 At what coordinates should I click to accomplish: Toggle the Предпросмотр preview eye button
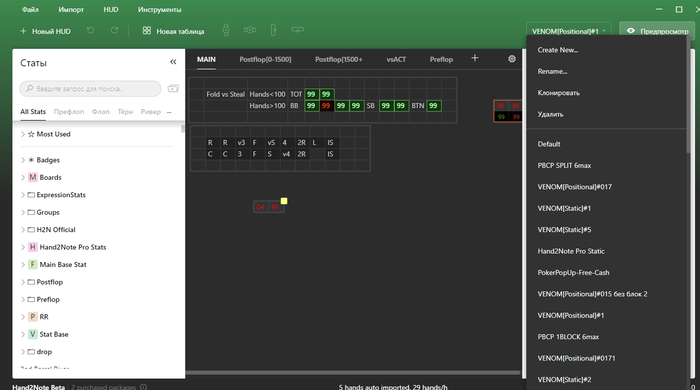(657, 31)
